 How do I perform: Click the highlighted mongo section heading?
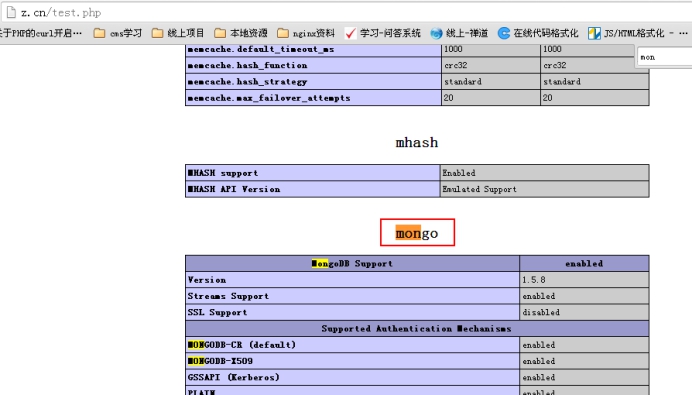(x=417, y=233)
